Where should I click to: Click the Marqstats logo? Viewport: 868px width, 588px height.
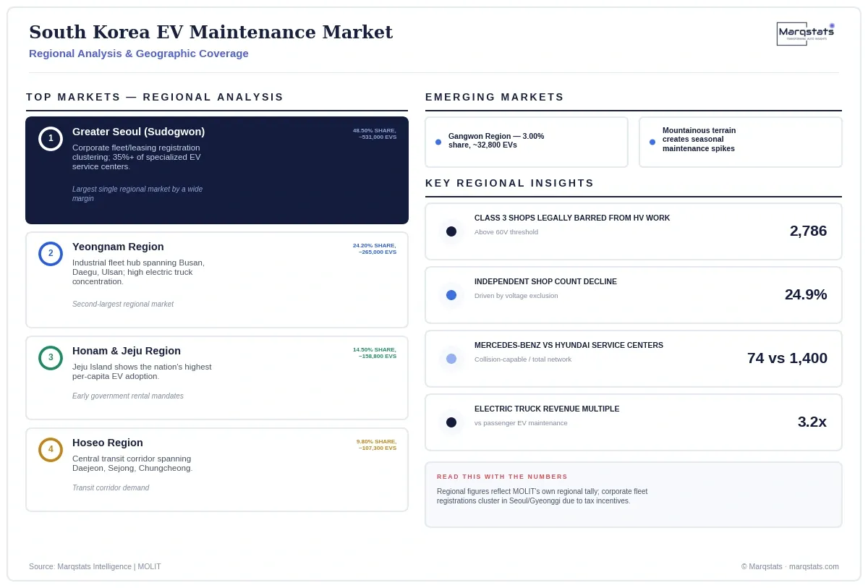pyautogui.click(x=806, y=33)
